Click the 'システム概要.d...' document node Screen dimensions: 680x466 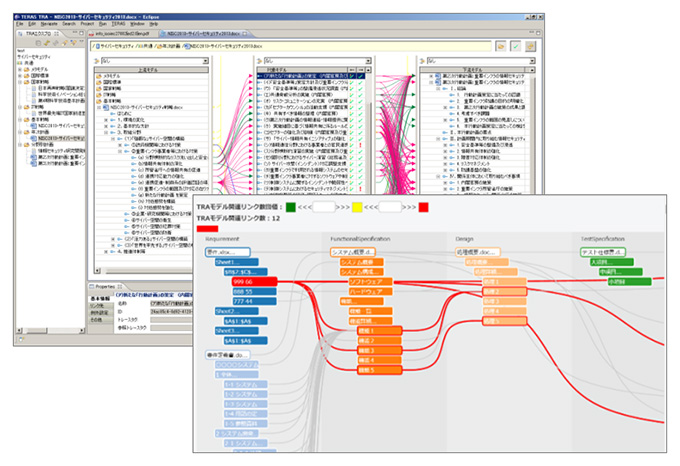(353, 252)
